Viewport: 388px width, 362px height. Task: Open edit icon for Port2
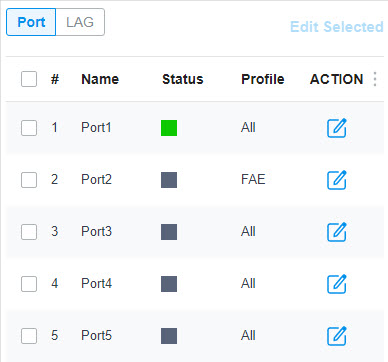click(337, 180)
